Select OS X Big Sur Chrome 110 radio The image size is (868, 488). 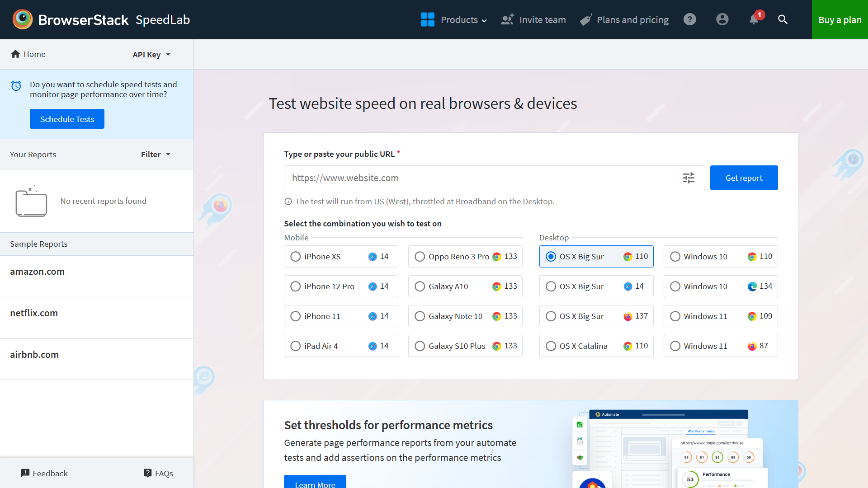(x=551, y=257)
